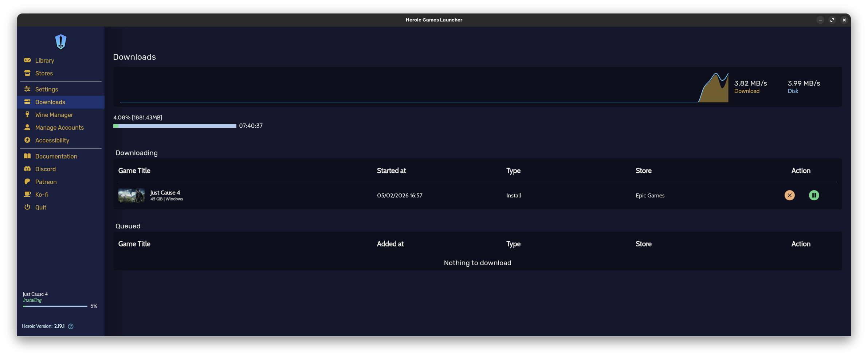Click the main download progress bar
Image resolution: width=868 pixels, height=357 pixels.
[x=175, y=126]
